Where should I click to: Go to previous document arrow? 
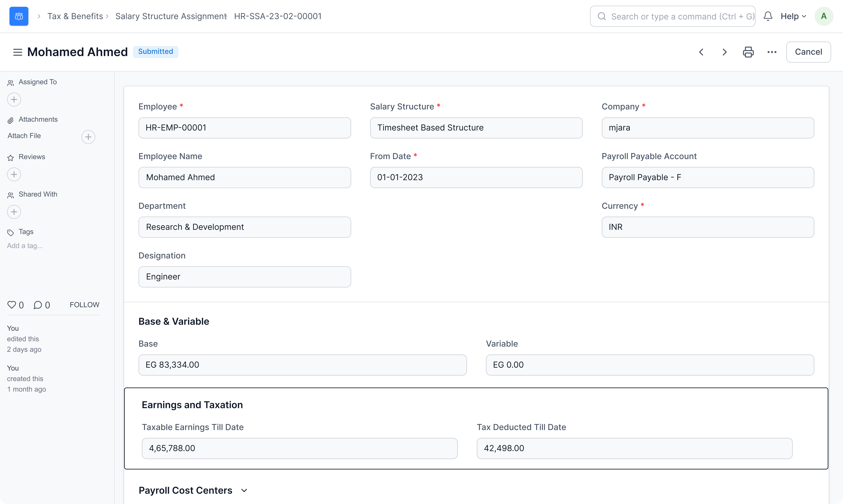[x=701, y=52]
